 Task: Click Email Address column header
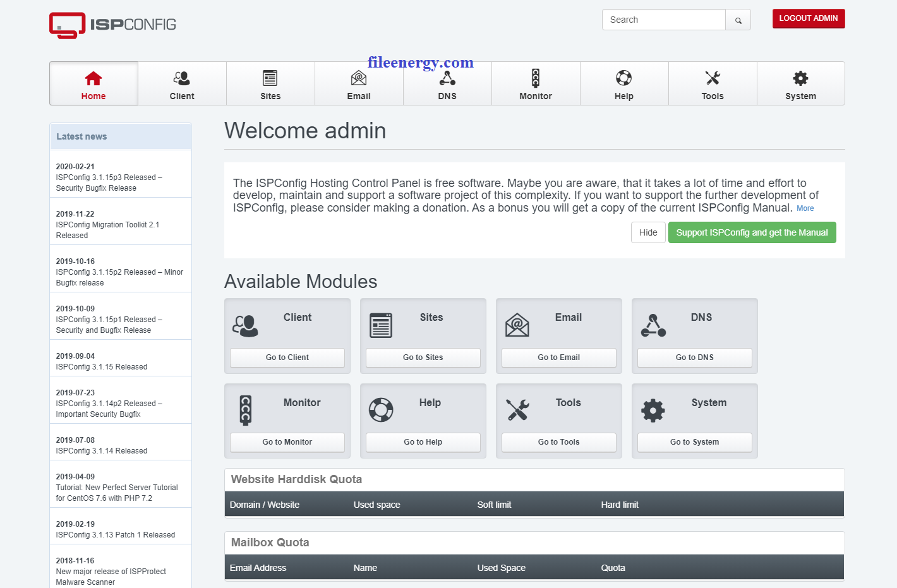pyautogui.click(x=258, y=568)
